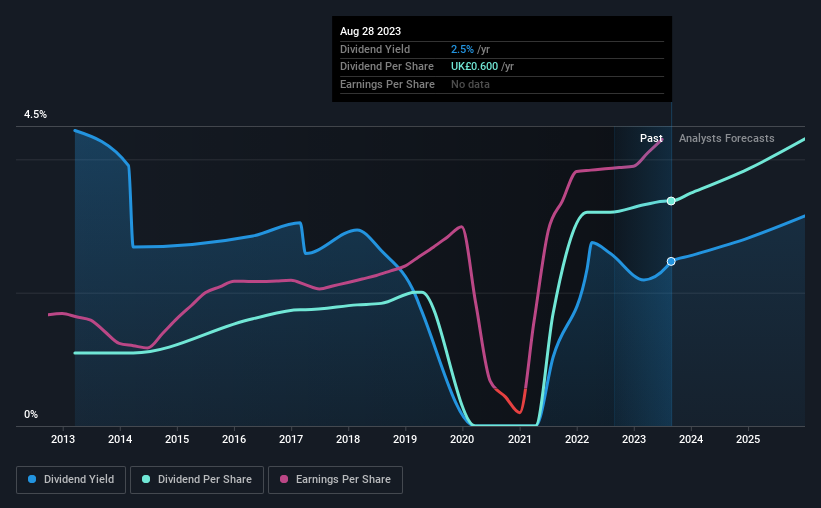The height and width of the screenshot is (508, 821).
Task: Click the Dividend Per Share row label in tooltip
Action: pyautogui.click(x=387, y=67)
